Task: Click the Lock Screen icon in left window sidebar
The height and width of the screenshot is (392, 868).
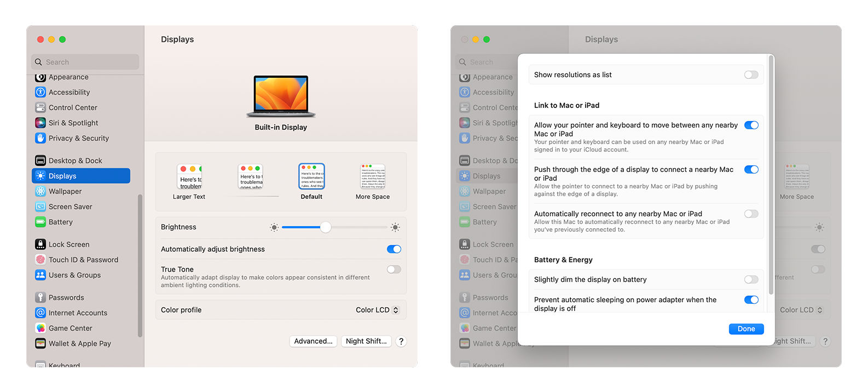Action: click(x=40, y=244)
